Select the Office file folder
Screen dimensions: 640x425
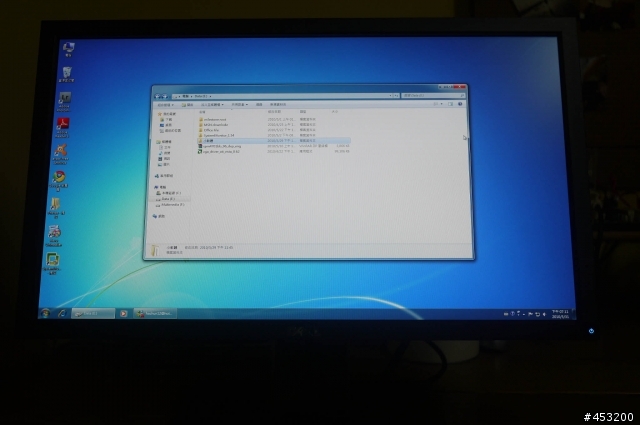coord(273,130)
